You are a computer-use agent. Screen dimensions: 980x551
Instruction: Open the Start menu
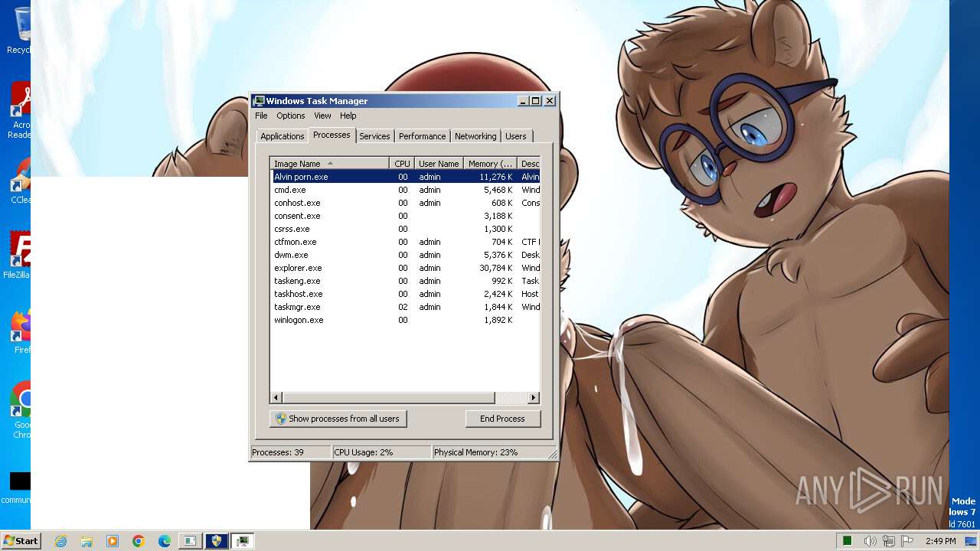[21, 541]
